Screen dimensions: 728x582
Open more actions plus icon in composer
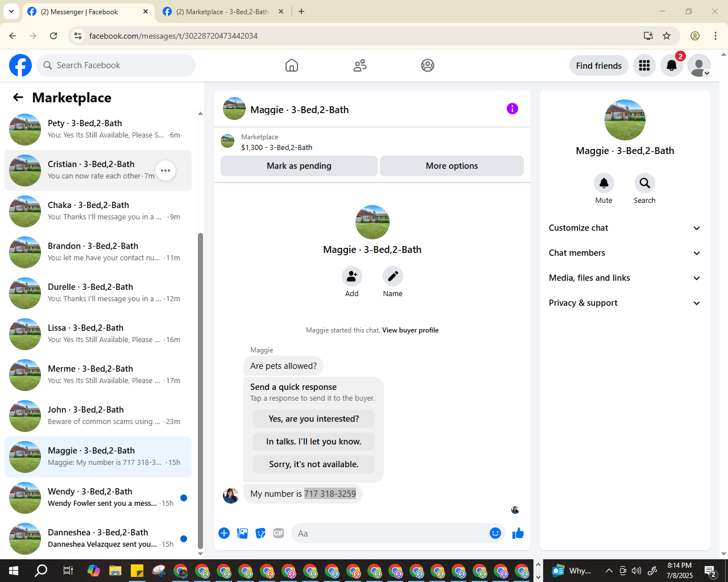224,533
